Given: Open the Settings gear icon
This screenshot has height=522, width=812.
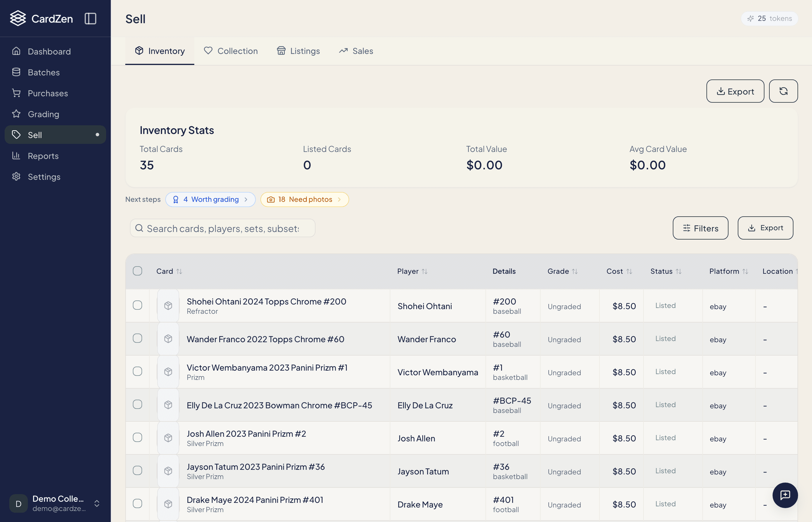Looking at the screenshot, I should (16, 177).
